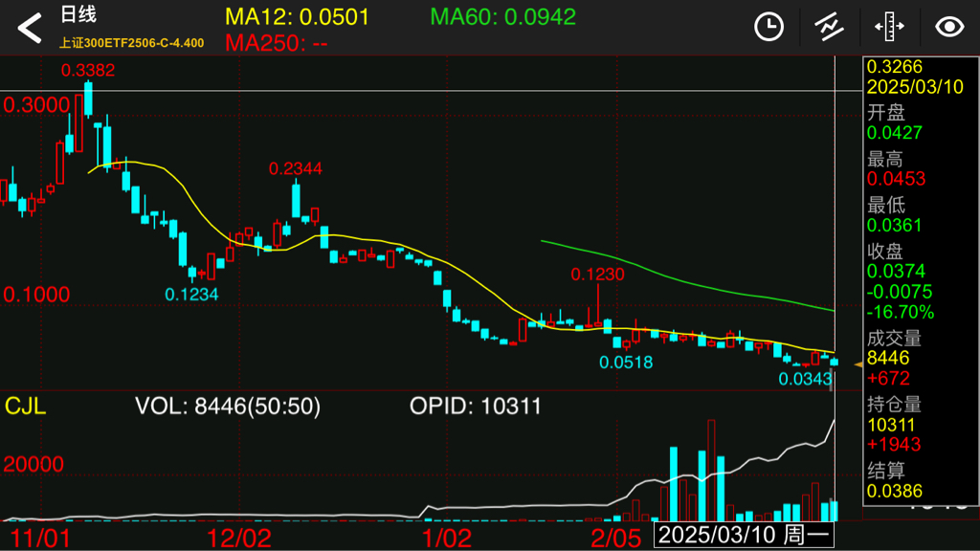Switch the CJL indicator in the sub-chart

(x=25, y=407)
